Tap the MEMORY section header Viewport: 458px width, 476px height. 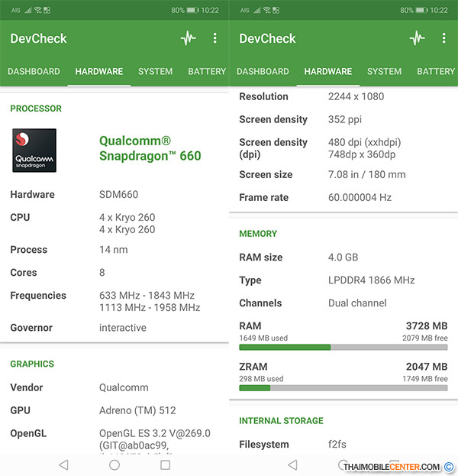[x=258, y=234]
